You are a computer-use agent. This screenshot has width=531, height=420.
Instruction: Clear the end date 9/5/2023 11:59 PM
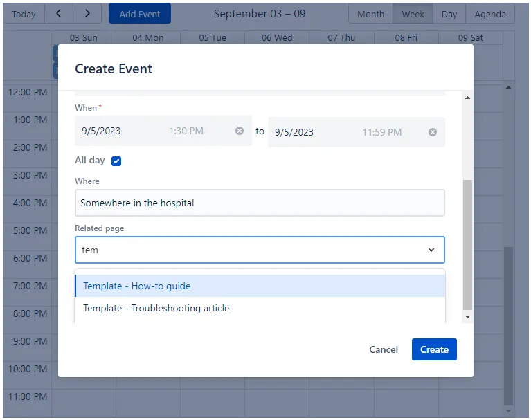pos(433,132)
